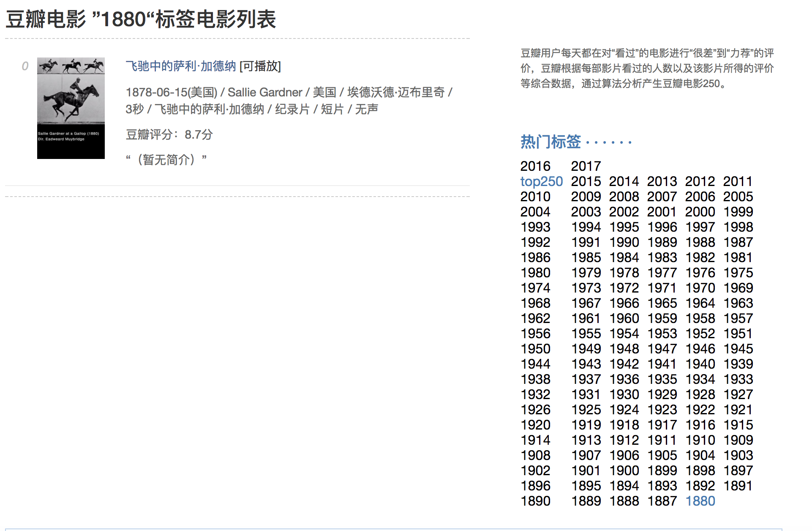The image size is (812, 531).
Task: Open the 1888 year tag
Action: [x=624, y=501]
